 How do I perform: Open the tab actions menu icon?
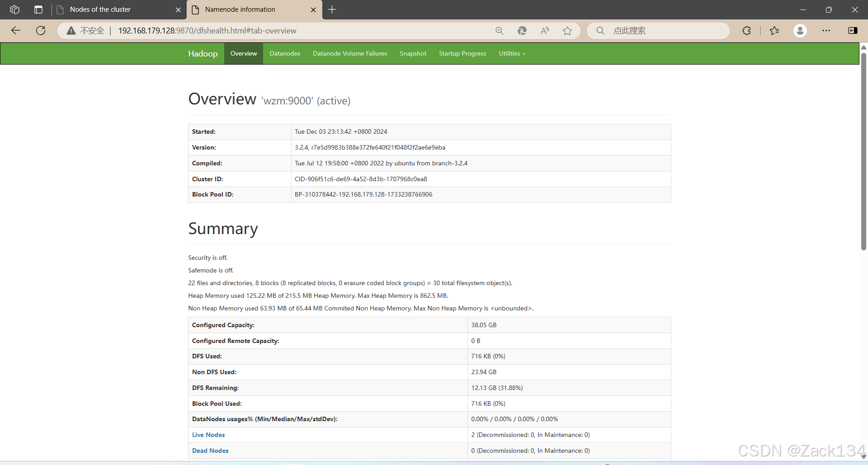pos(38,9)
